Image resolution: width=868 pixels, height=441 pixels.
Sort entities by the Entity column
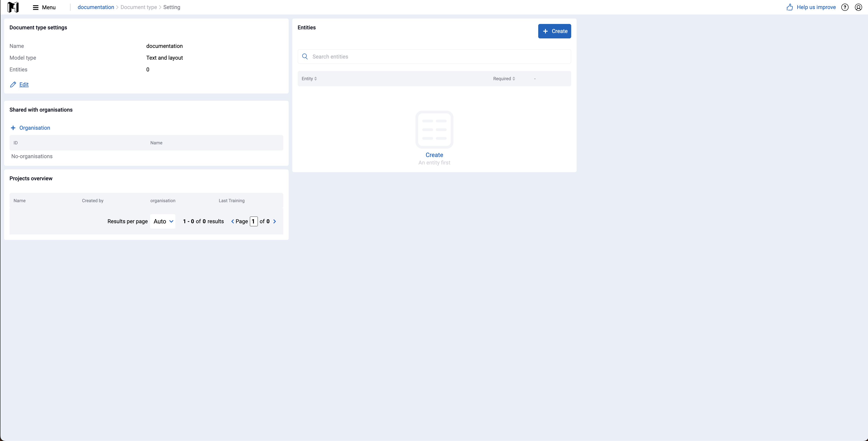coord(309,78)
